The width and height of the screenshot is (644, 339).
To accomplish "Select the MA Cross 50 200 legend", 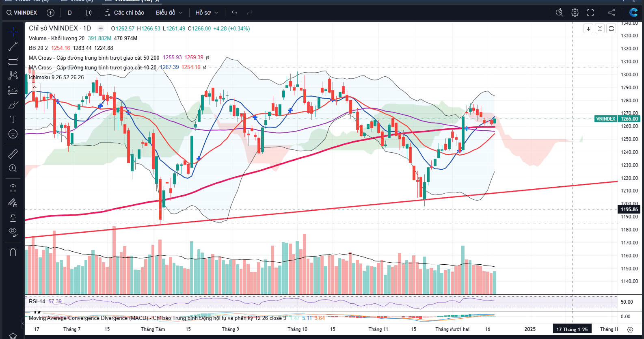I will click(94, 58).
